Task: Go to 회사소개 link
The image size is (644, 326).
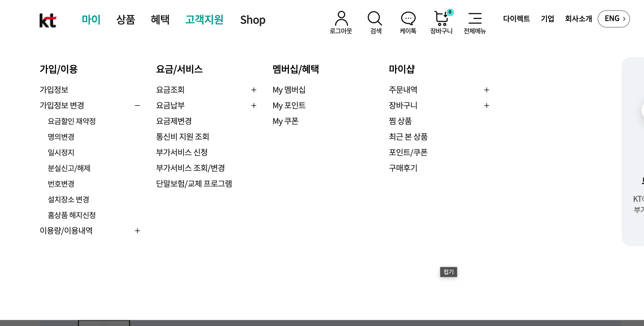Action: [x=579, y=19]
